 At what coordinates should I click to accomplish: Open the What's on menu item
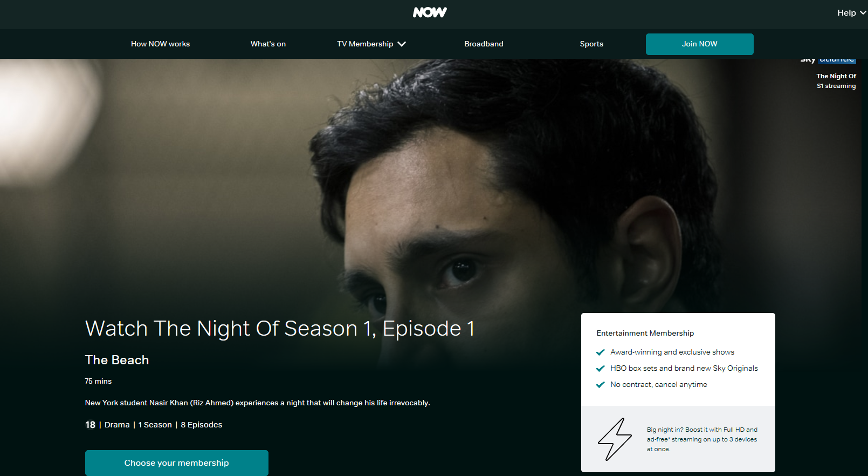268,44
